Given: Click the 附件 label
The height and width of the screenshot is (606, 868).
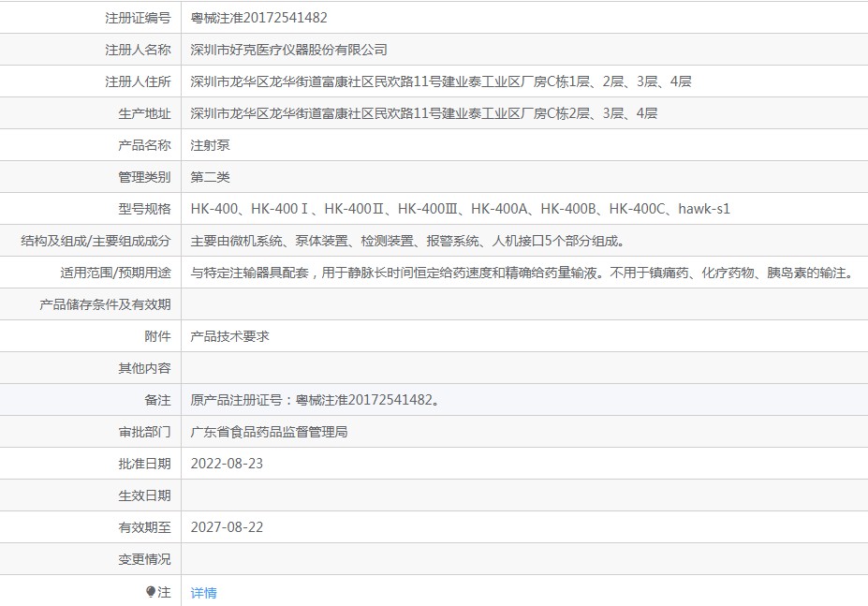Looking at the screenshot, I should 157,336.
